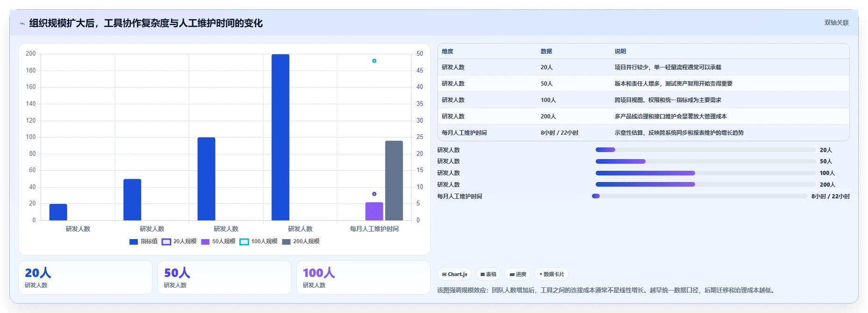Click the description starting 版本和责任人增多
Image resolution: width=868 pixels, height=313 pixels.
(674, 84)
